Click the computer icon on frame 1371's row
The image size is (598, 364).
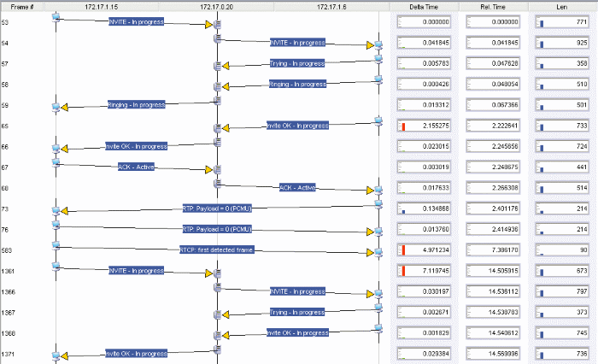(56, 355)
